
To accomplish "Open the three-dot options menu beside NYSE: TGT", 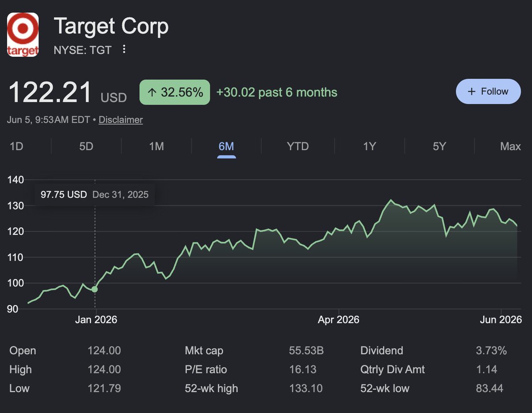I will tap(124, 49).
